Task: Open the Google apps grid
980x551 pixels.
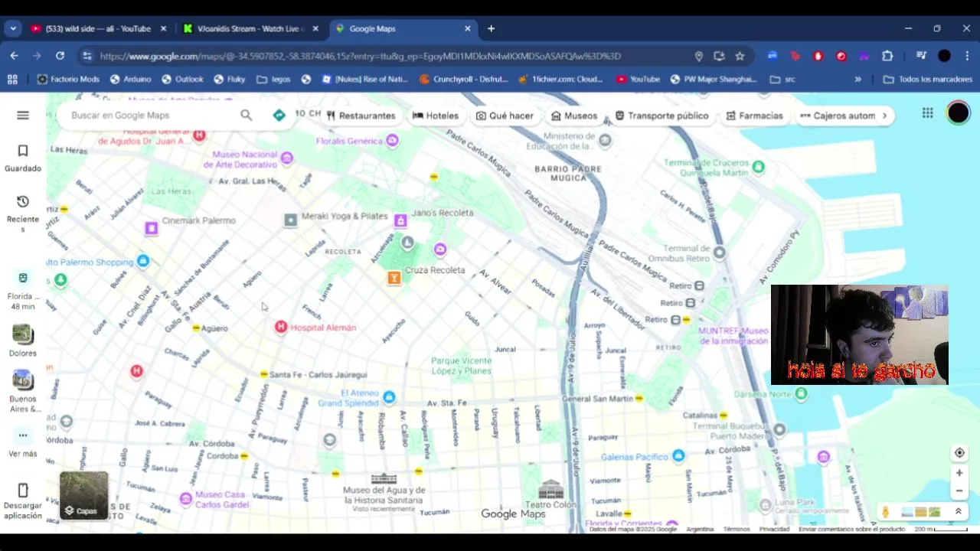Action: click(x=927, y=113)
